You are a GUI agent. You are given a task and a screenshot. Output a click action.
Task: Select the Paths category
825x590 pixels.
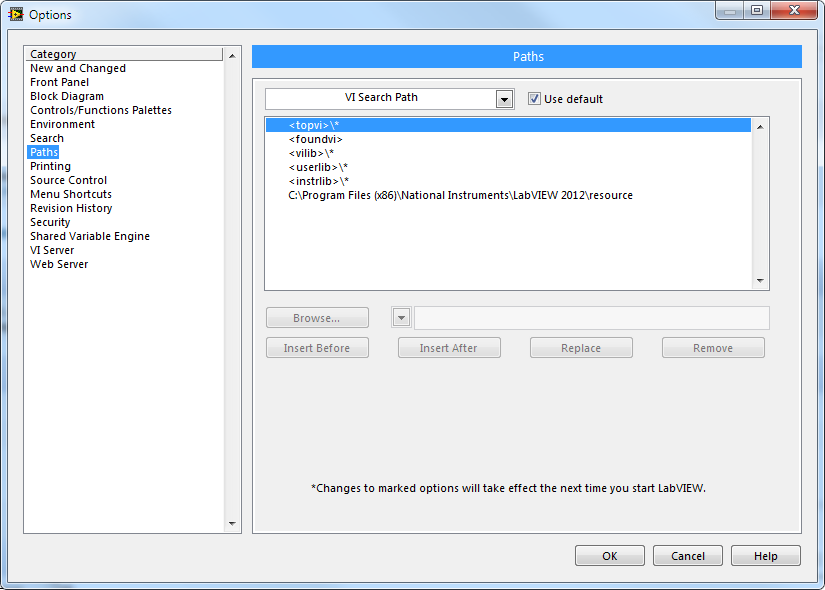coord(44,152)
